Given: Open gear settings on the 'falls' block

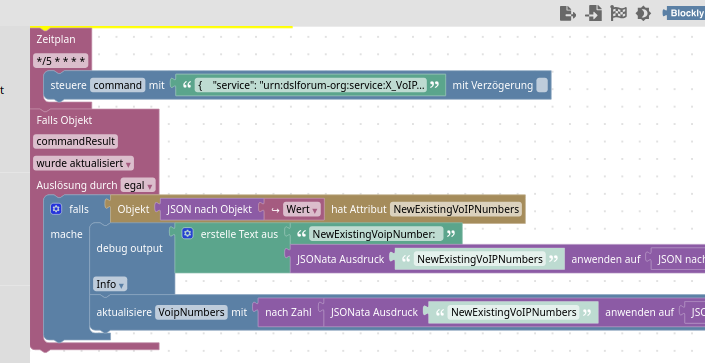Looking at the screenshot, I should tap(56, 209).
